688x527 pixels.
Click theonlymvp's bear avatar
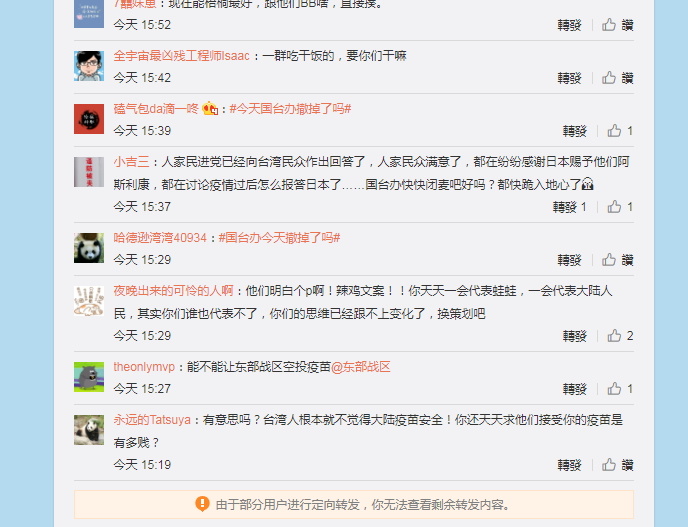pyautogui.click(x=89, y=377)
